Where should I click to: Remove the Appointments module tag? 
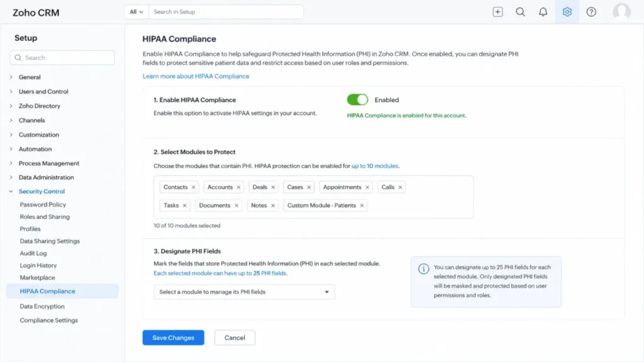coord(367,187)
